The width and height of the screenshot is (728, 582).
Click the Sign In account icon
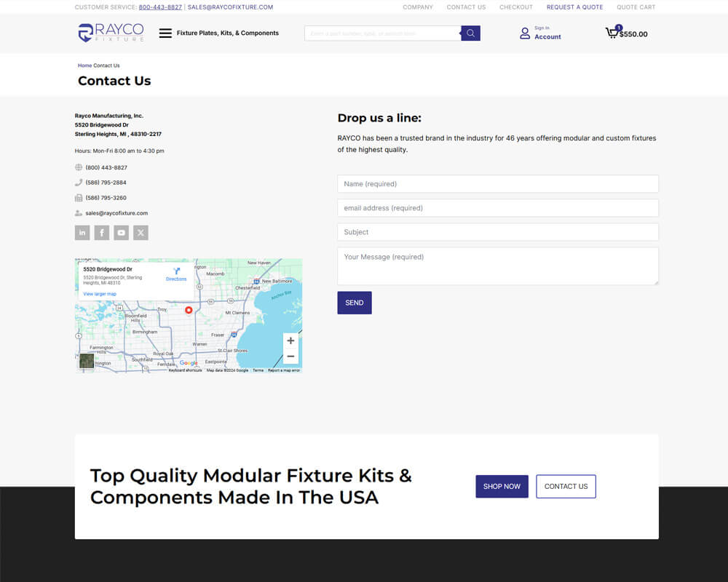[x=525, y=33]
